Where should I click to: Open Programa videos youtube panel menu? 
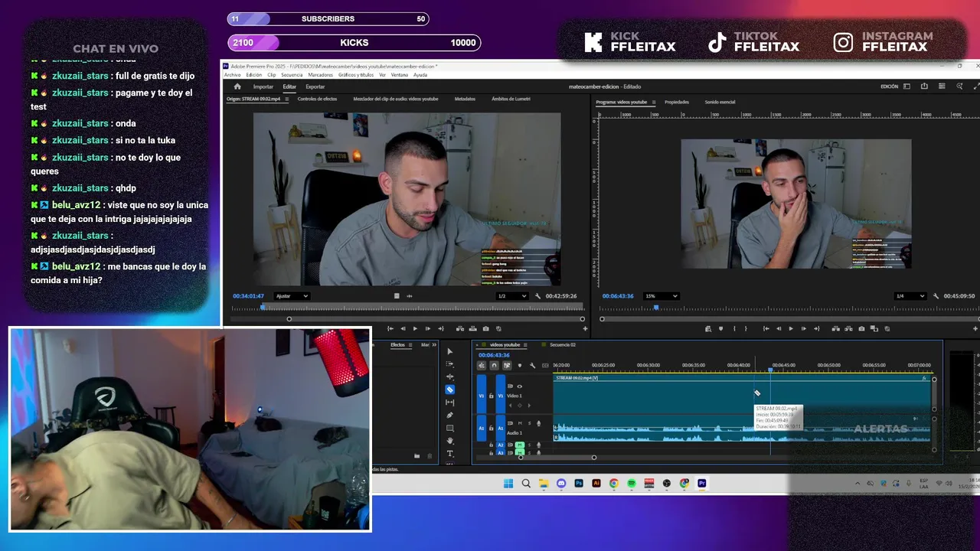[654, 102]
